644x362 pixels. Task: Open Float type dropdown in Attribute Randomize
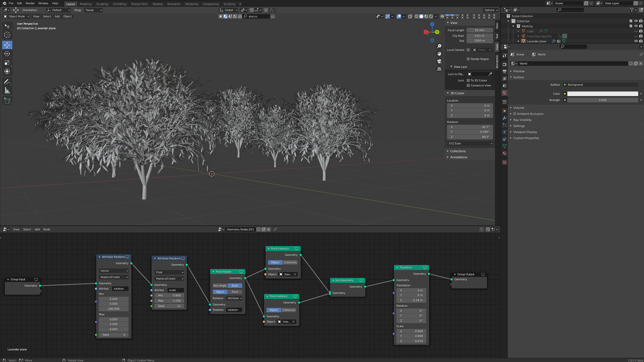tap(169, 272)
